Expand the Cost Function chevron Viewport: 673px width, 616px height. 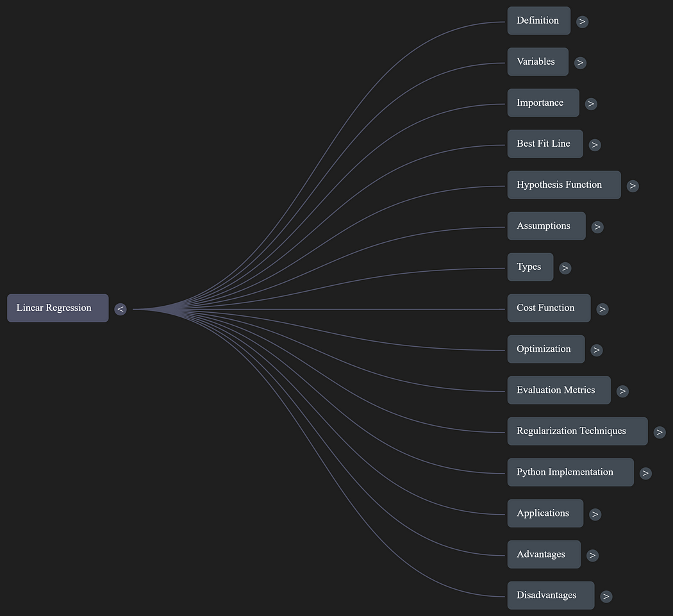[x=602, y=308]
